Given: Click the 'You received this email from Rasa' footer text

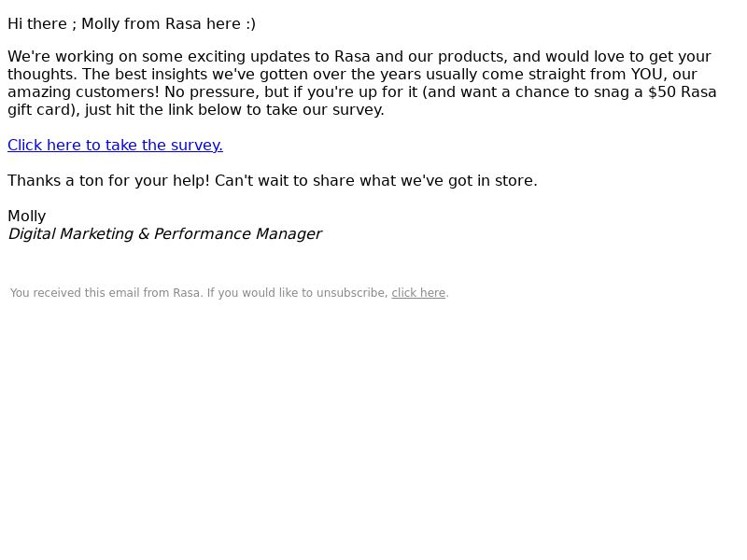Looking at the screenshot, I should tap(105, 293).
